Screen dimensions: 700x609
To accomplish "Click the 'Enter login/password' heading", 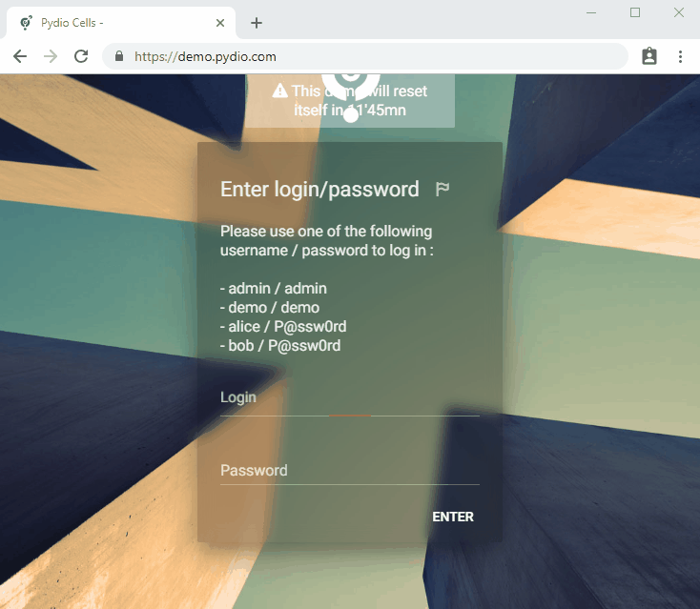I will (x=319, y=189).
